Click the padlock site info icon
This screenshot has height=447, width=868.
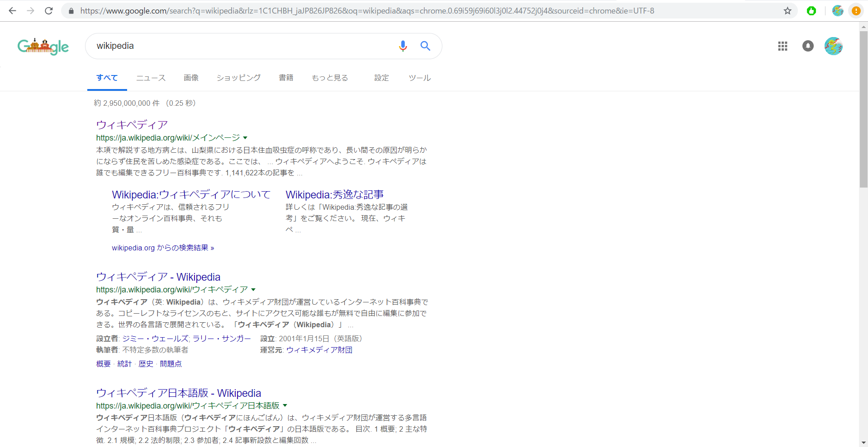[71, 11]
